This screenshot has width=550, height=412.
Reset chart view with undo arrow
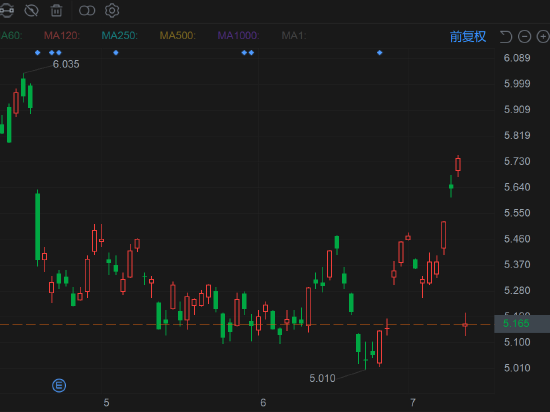[x=506, y=36]
